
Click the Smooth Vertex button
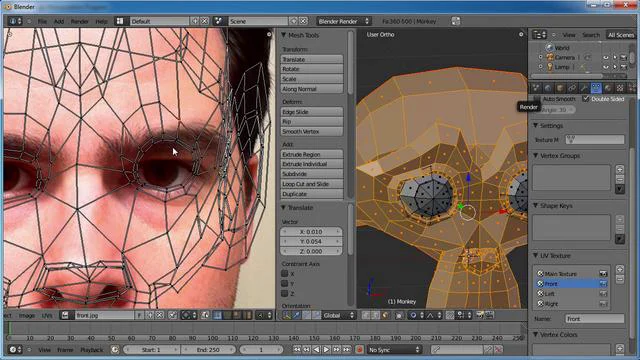coord(311,131)
